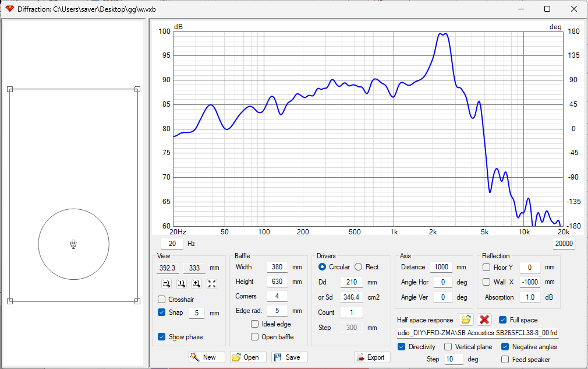
Task: Open half space response file folder icon
Action: click(x=466, y=320)
